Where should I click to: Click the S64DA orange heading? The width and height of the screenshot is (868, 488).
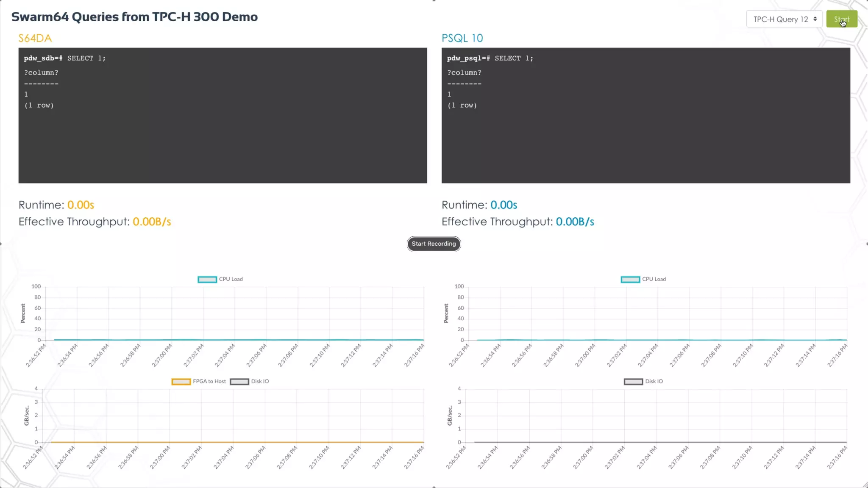(35, 38)
